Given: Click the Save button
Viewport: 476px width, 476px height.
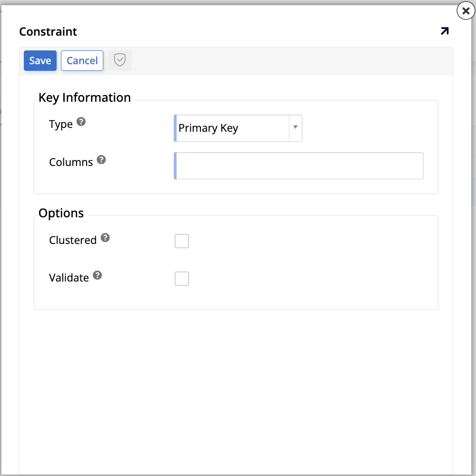Looking at the screenshot, I should (40, 61).
